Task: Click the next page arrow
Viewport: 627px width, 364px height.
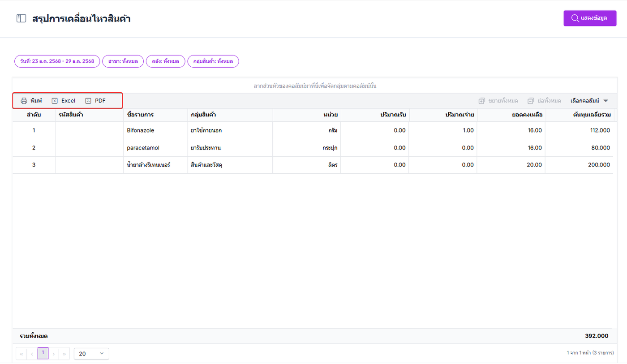Action: pos(54,354)
